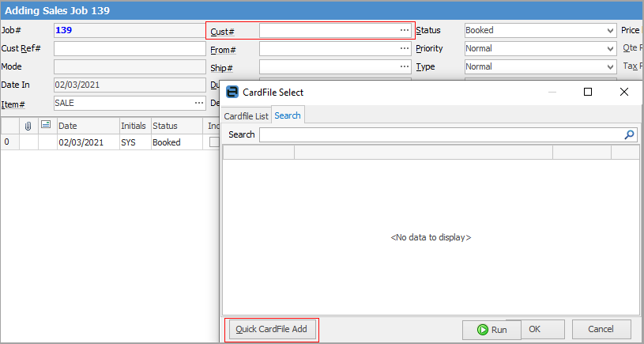The width and height of the screenshot is (644, 344).
Task: Click the CardFile Select window logo icon
Action: point(232,92)
